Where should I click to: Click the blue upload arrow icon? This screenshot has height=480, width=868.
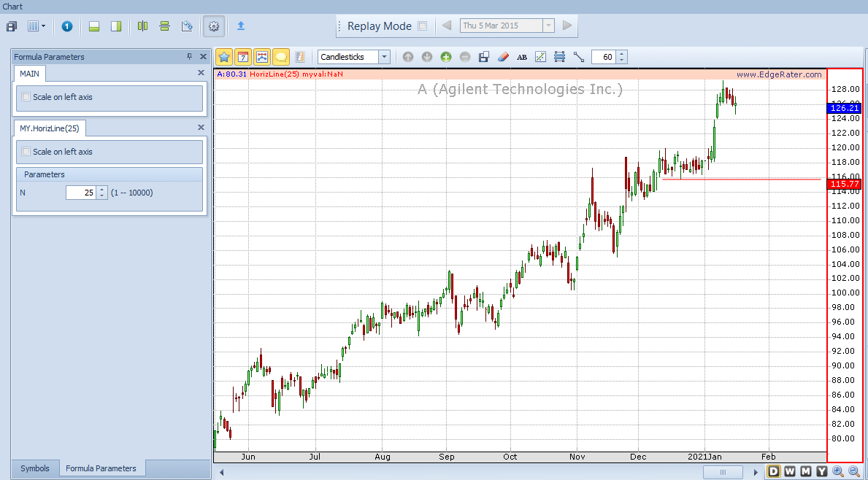241,26
